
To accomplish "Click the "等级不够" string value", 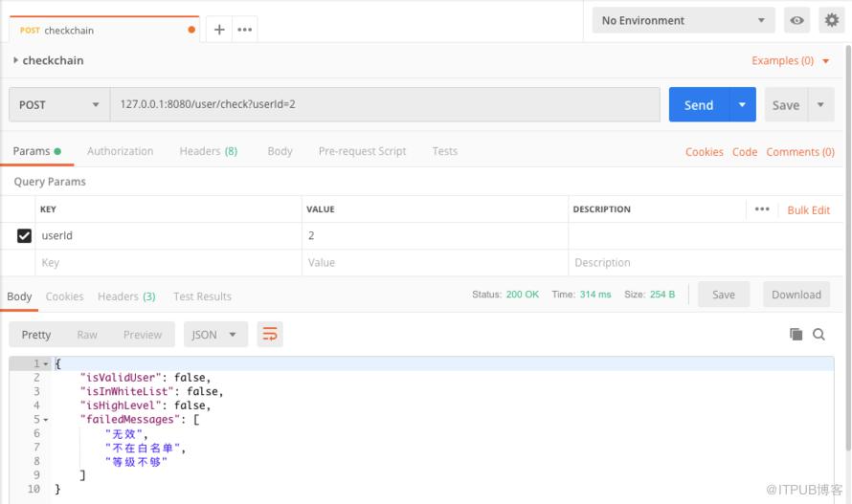I will [x=136, y=462].
